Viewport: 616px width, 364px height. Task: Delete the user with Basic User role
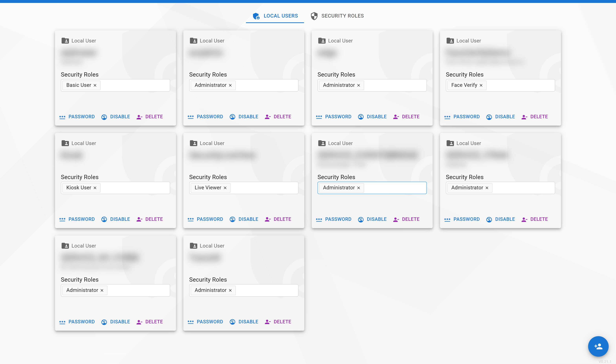(150, 117)
